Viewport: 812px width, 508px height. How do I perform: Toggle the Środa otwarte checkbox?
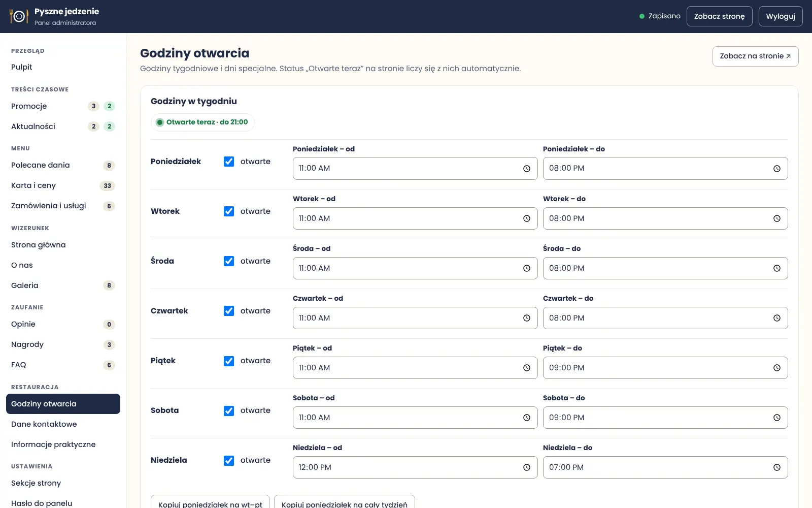point(229,261)
